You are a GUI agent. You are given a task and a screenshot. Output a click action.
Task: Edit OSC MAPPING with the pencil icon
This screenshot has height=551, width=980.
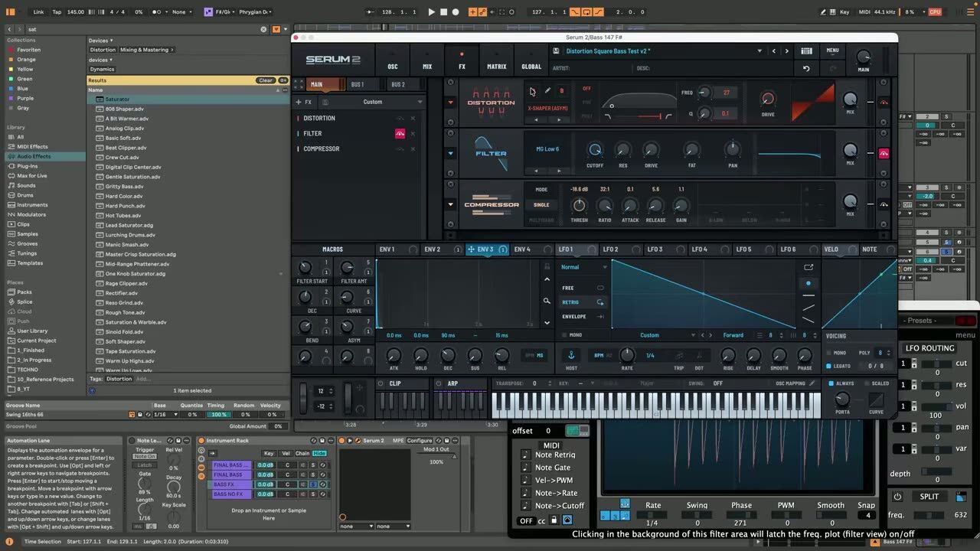pos(812,383)
